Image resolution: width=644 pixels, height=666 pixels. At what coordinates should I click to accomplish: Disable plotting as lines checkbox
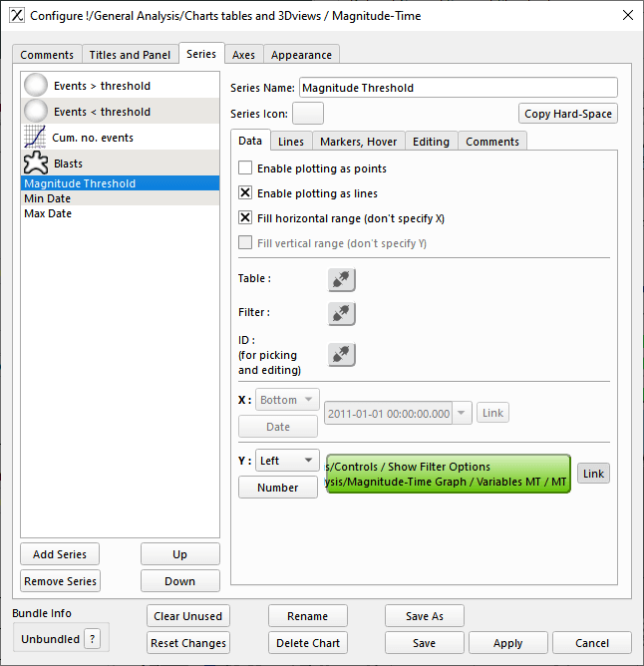[x=246, y=193]
